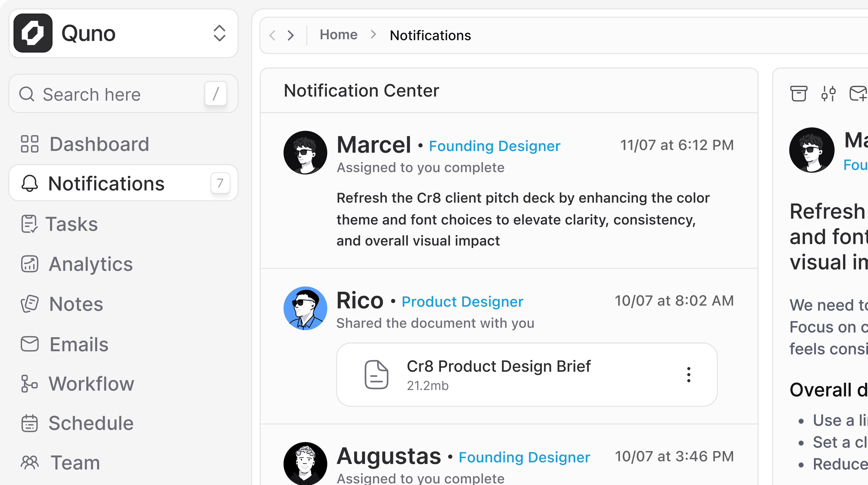Open options menu on Cr8 Product Design Brief
Screen dimensions: 868x485
(688, 374)
